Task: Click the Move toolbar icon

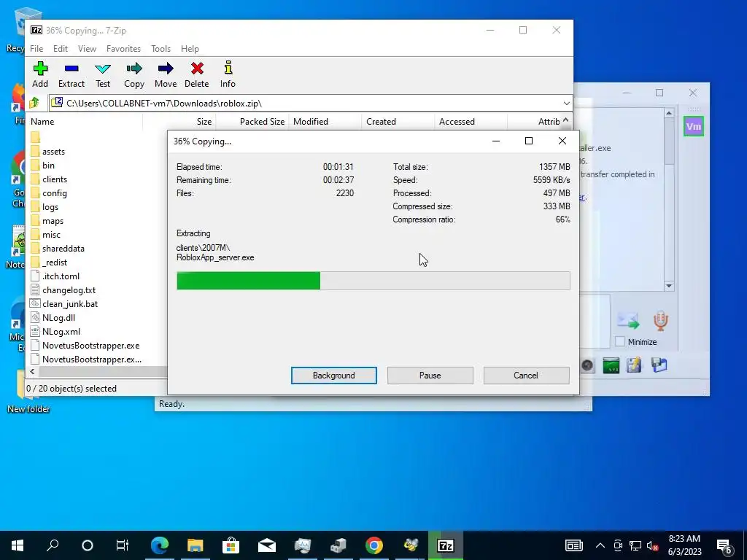Action: pyautogui.click(x=166, y=74)
